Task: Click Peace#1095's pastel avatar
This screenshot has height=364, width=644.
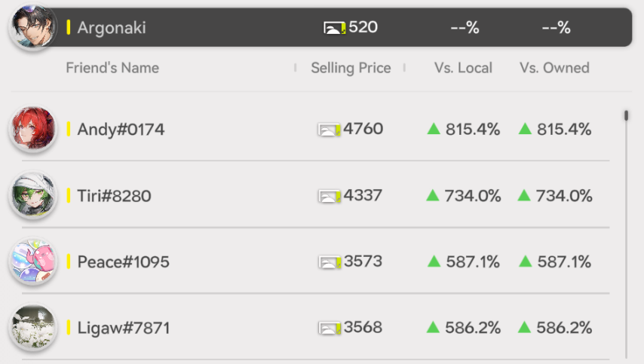Action: [x=33, y=262]
